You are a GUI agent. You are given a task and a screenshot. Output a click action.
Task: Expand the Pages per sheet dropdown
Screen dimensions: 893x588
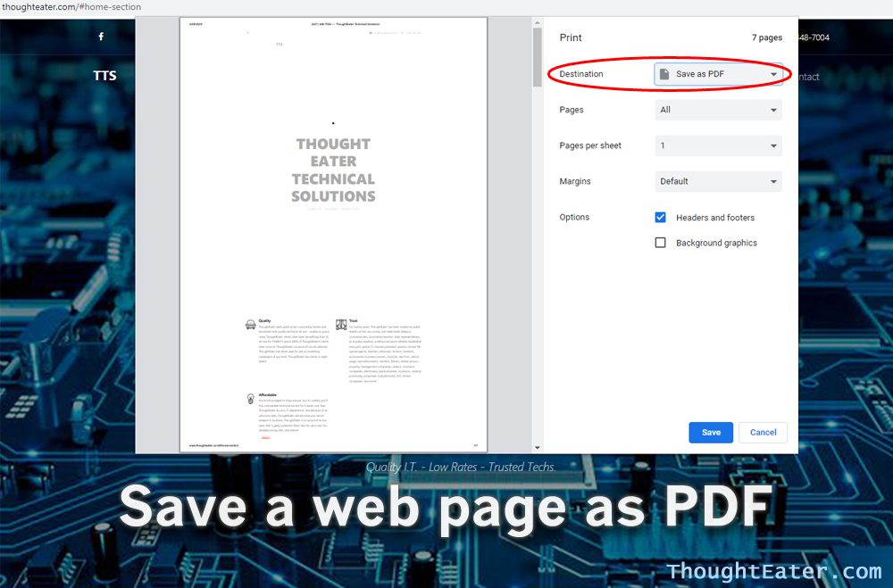click(x=718, y=145)
